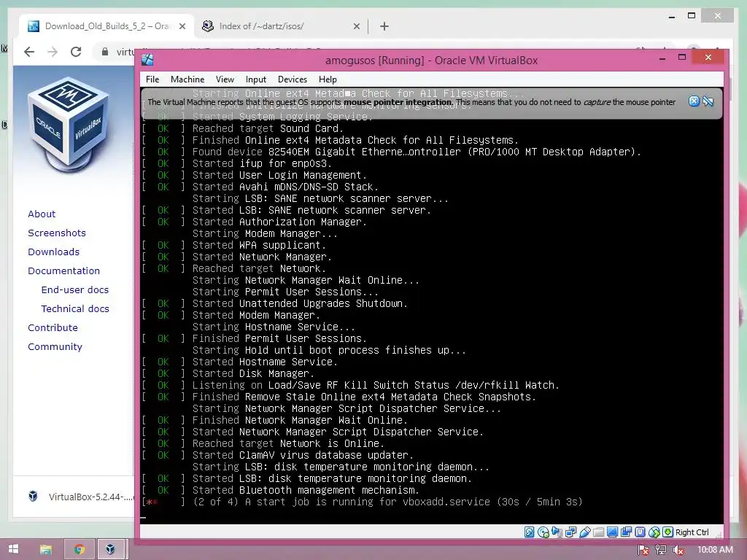Image resolution: width=747 pixels, height=560 pixels.
Task: Open the File menu in VirtualBox
Action: [x=152, y=79]
